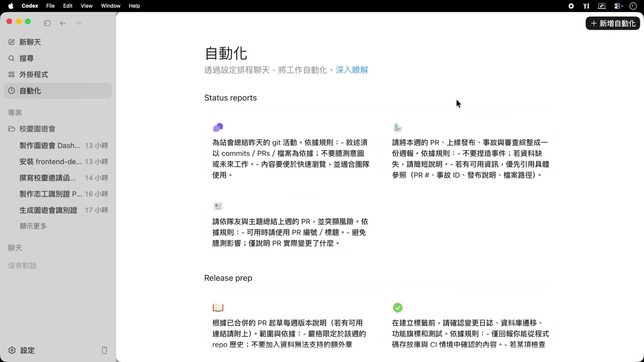Open the File menu
Screen dimensions: 644x362
tap(50, 6)
